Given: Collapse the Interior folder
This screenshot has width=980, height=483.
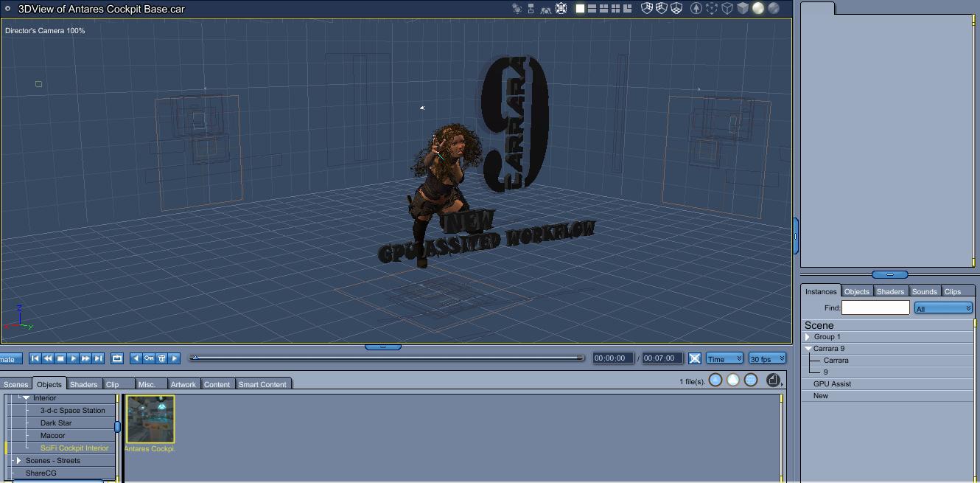Looking at the screenshot, I should click(x=27, y=397).
